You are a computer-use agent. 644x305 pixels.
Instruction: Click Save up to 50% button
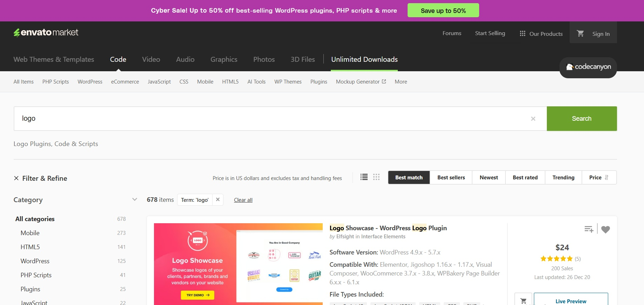click(443, 11)
